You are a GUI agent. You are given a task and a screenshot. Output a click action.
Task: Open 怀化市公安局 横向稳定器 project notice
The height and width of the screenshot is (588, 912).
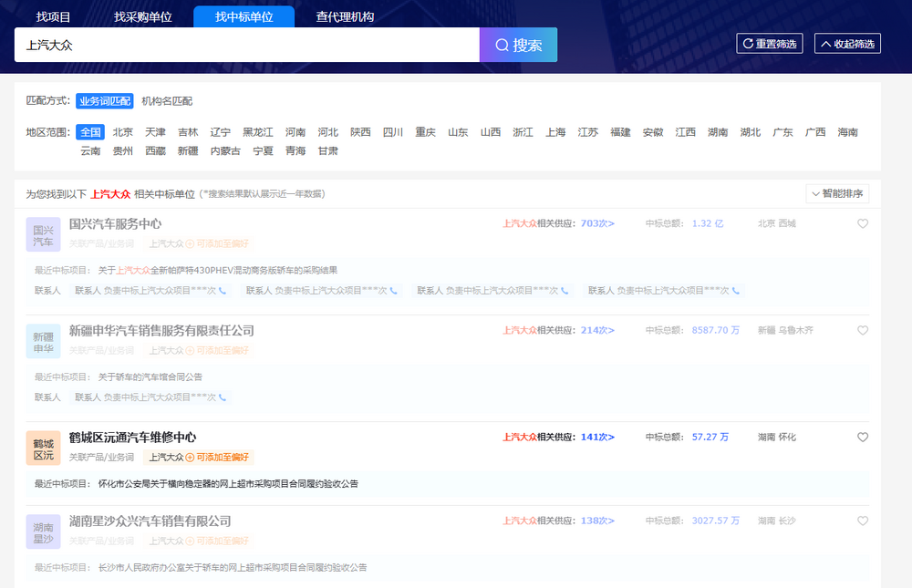tap(228, 483)
